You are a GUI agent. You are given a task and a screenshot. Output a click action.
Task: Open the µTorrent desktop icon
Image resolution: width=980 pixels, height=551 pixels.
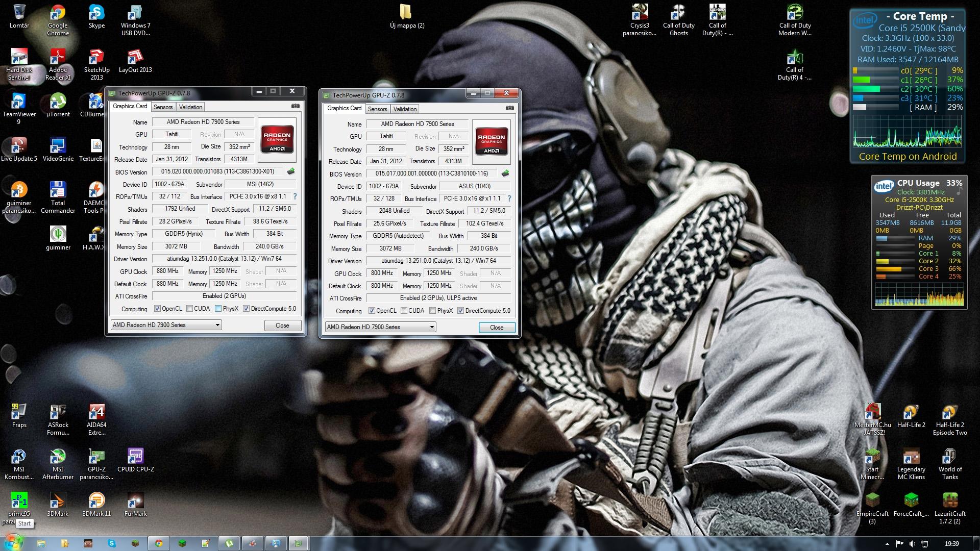[58, 106]
